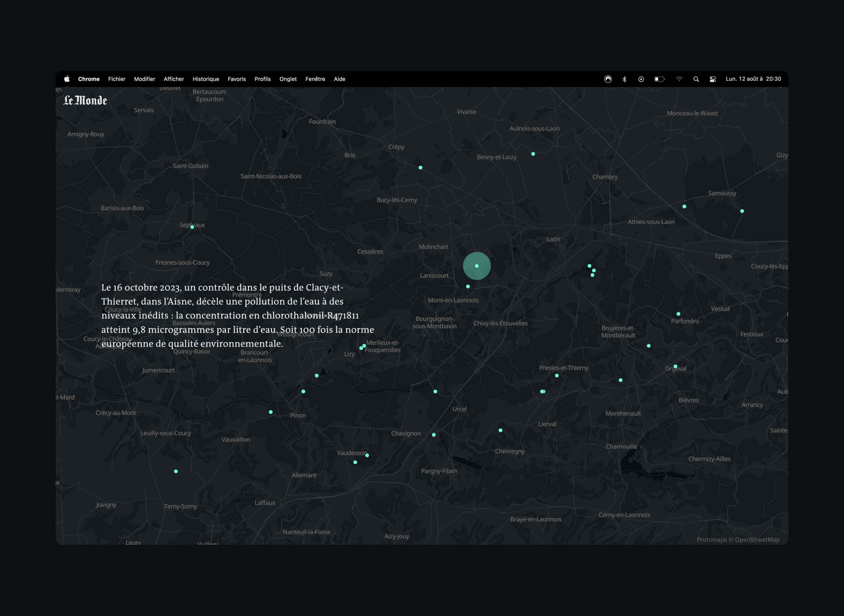The image size is (844, 616).
Task: Open the Afficher menu
Action: [174, 79]
